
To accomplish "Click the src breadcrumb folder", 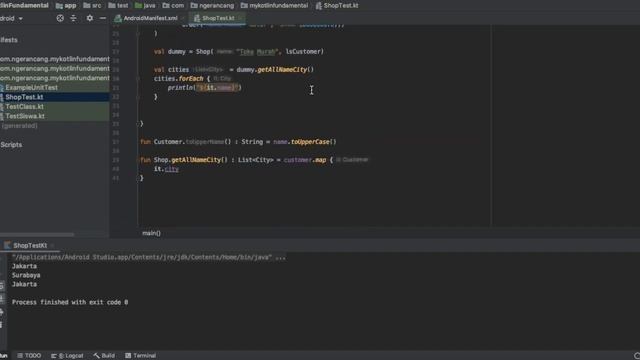I will [92, 6].
